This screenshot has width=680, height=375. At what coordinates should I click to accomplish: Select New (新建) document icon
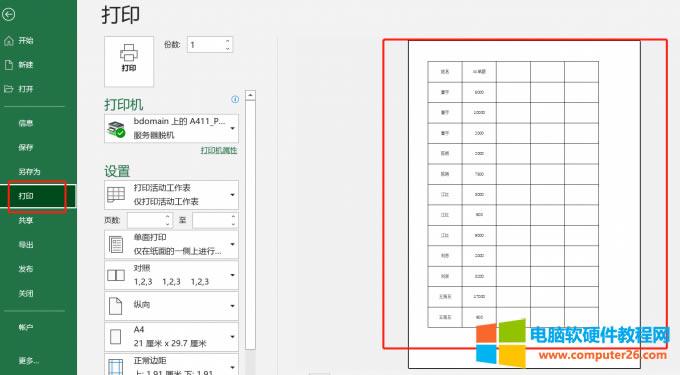[x=9, y=65]
